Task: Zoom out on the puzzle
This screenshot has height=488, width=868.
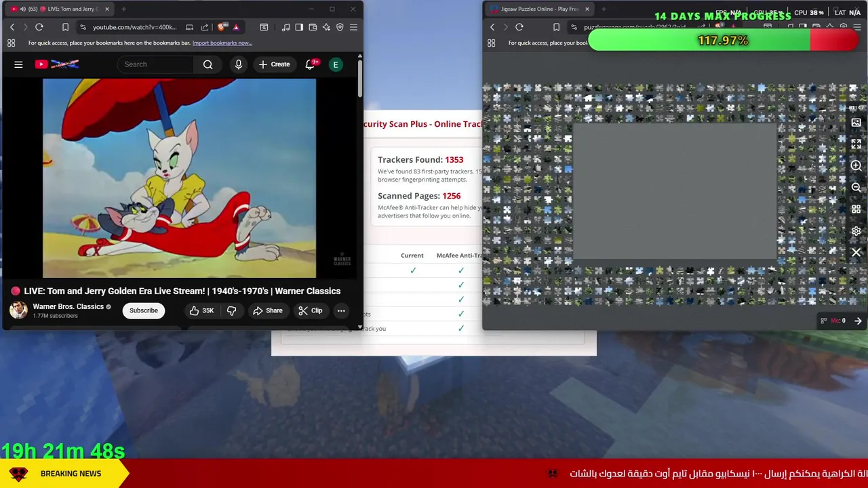Action: point(856,188)
